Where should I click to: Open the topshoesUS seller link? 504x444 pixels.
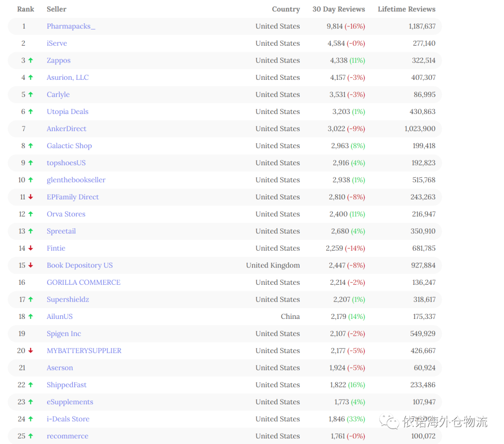66,162
